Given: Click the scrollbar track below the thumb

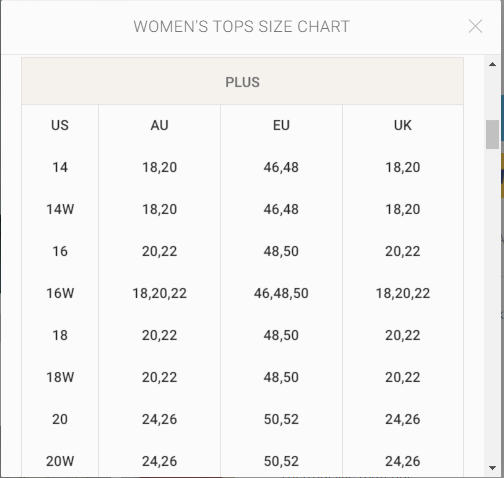Looking at the screenshot, I should pyautogui.click(x=492, y=300).
